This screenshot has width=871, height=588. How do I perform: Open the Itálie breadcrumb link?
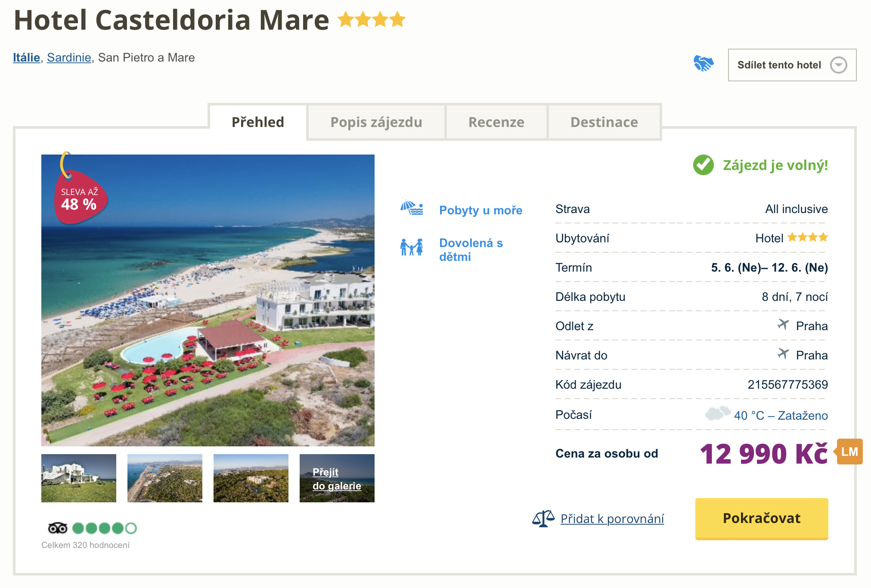[26, 58]
